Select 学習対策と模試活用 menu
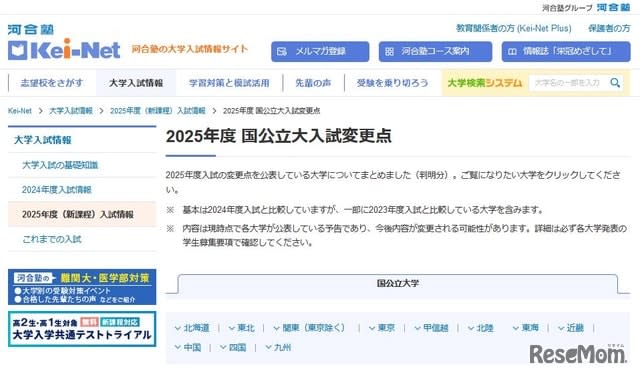The height and width of the screenshot is (377, 640). coord(229,83)
